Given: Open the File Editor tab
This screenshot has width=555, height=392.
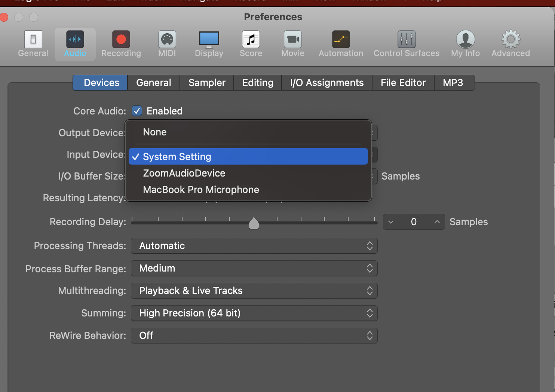Looking at the screenshot, I should 403,83.
